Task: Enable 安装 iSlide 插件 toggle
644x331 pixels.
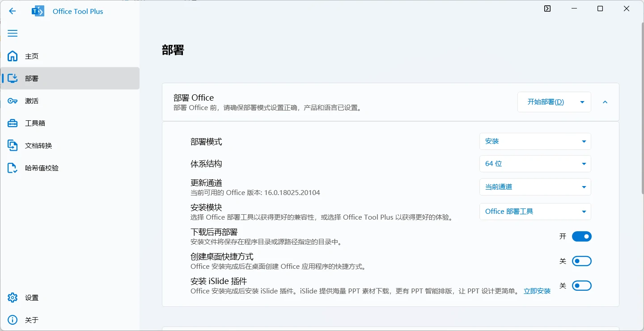Action: [x=581, y=286]
